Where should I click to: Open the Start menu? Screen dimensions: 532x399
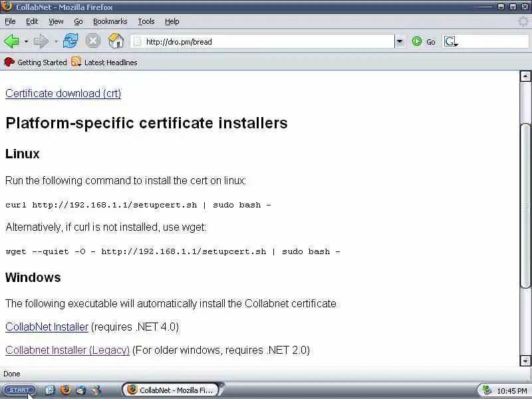(x=19, y=390)
